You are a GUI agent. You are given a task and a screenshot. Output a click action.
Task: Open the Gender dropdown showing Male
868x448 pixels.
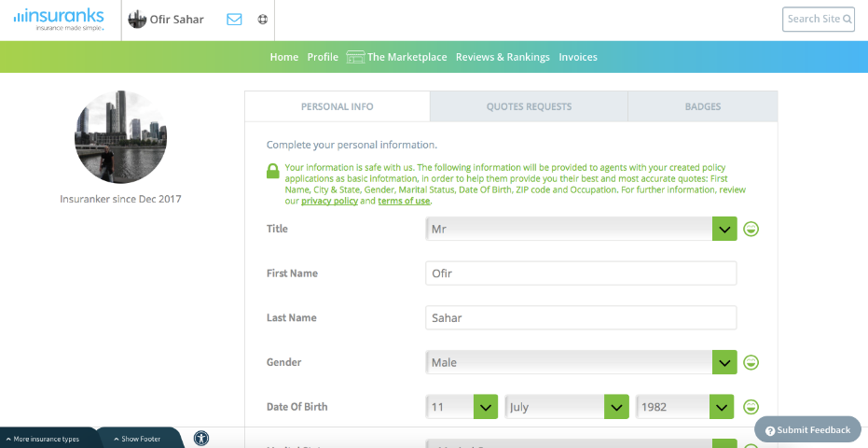581,362
